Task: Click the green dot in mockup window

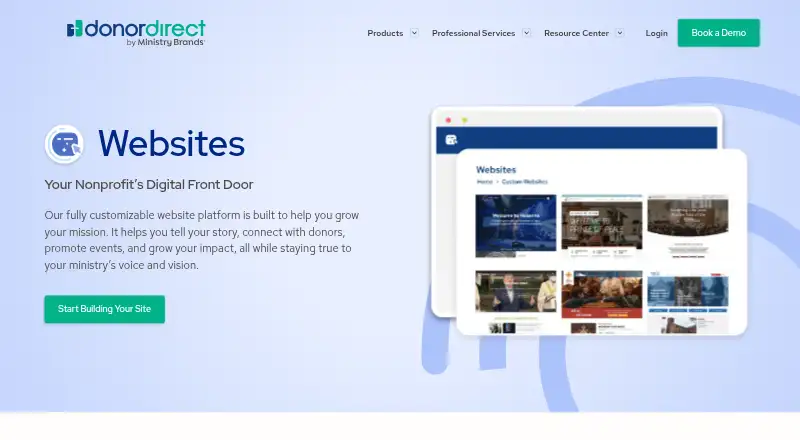Action: (x=464, y=120)
